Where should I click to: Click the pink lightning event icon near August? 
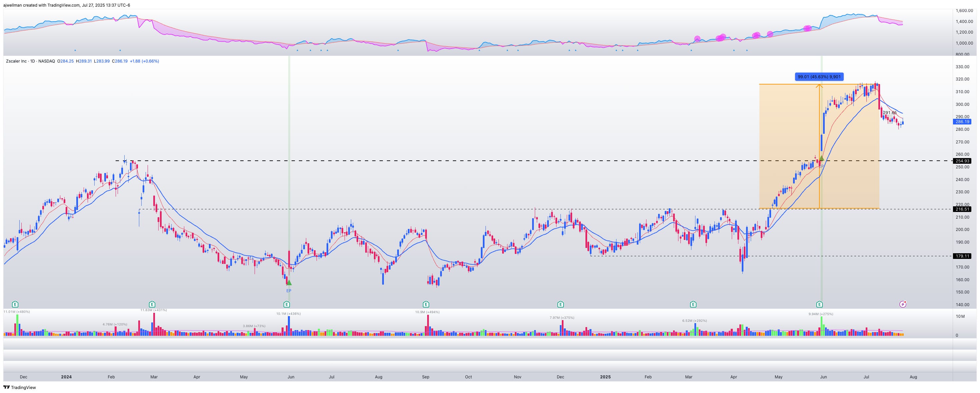click(902, 304)
